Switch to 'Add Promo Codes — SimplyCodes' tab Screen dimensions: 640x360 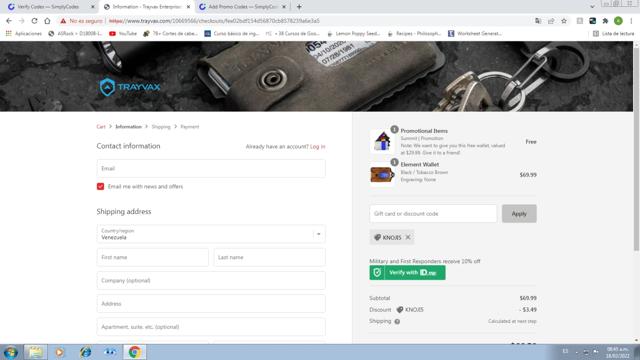point(242,7)
